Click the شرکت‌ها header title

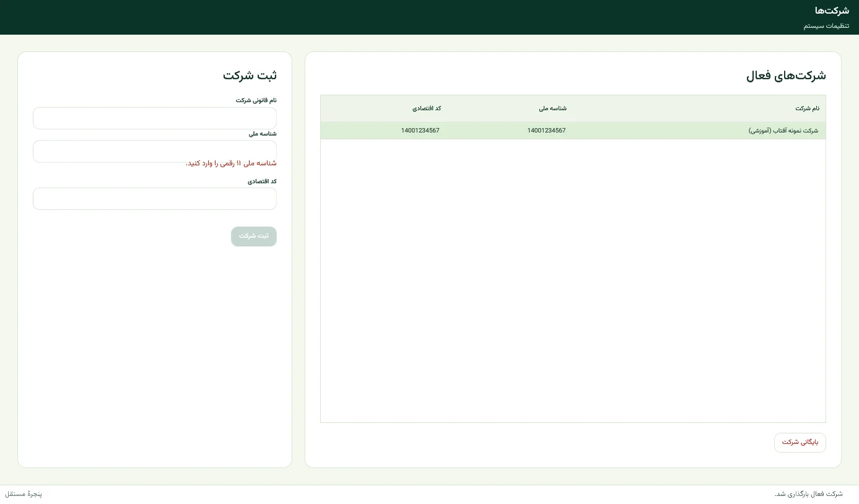pyautogui.click(x=832, y=11)
